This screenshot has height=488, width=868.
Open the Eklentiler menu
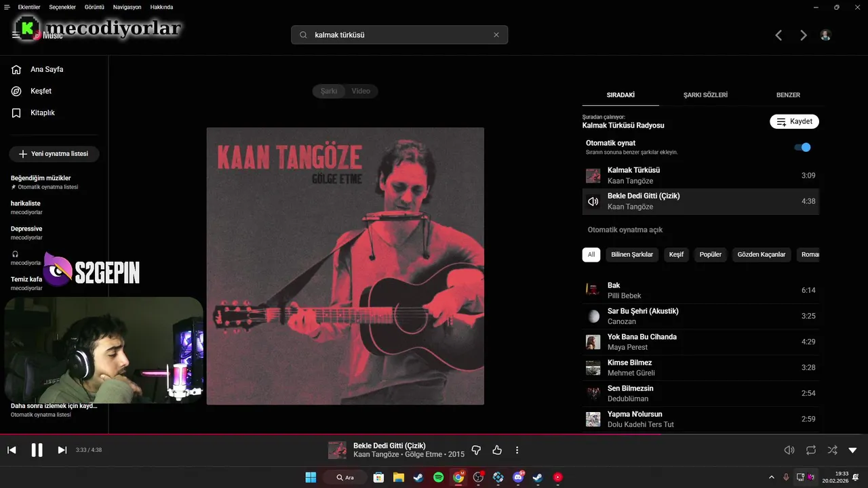tap(29, 7)
